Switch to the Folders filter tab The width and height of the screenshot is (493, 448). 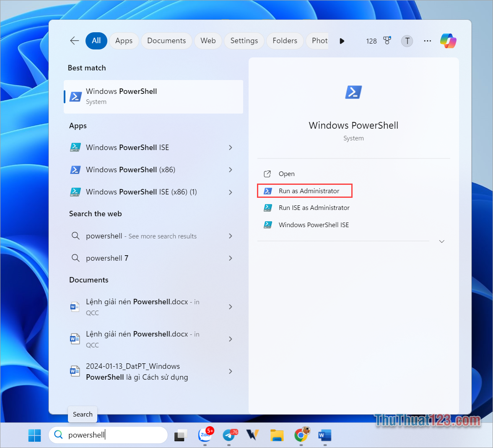click(x=285, y=41)
